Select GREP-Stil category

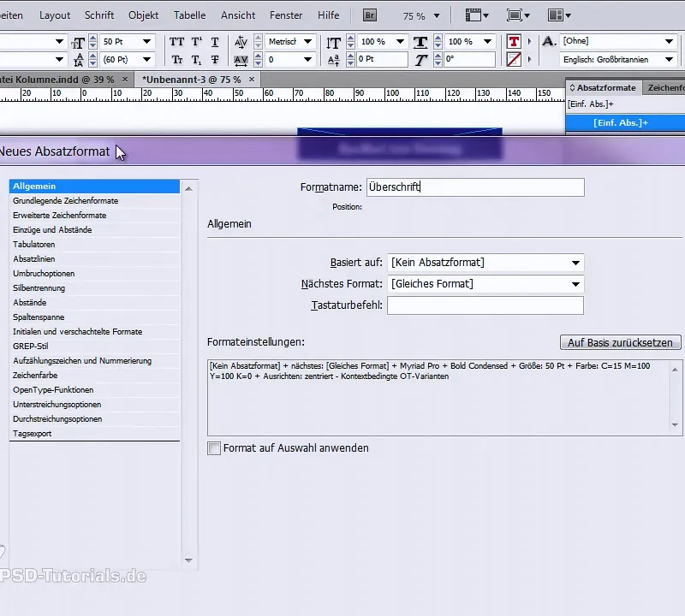pos(94,346)
